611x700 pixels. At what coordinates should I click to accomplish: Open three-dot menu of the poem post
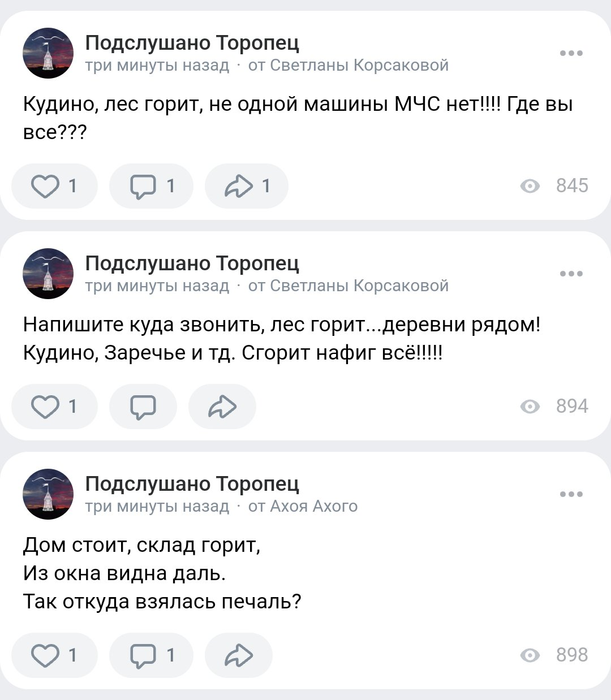(x=571, y=495)
